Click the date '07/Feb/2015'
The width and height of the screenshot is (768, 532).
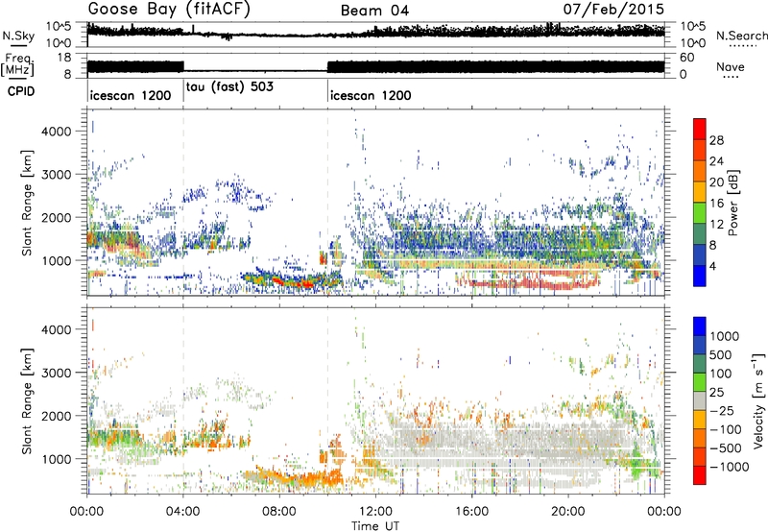pos(613,9)
